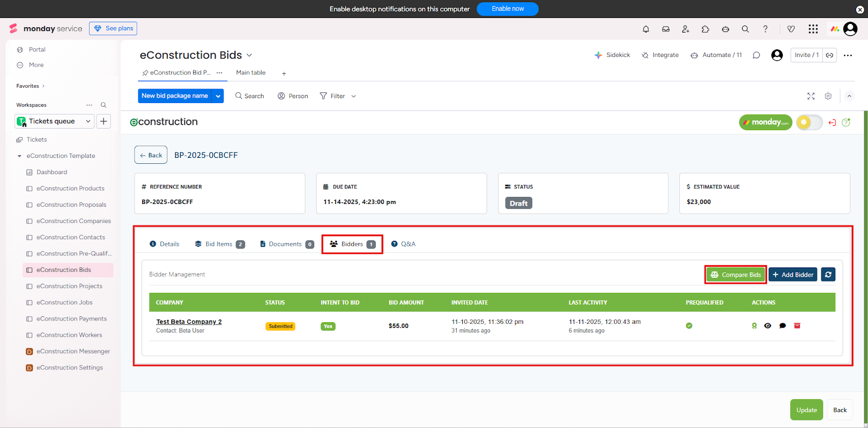
Task: Open the notifications bell icon
Action: [646, 29]
